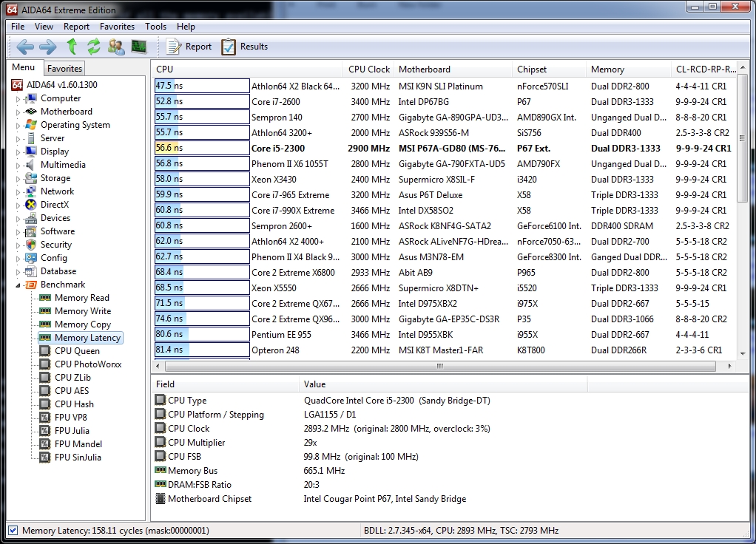
Task: Select the FPU Mandel benchmark icon
Action: pos(45,443)
